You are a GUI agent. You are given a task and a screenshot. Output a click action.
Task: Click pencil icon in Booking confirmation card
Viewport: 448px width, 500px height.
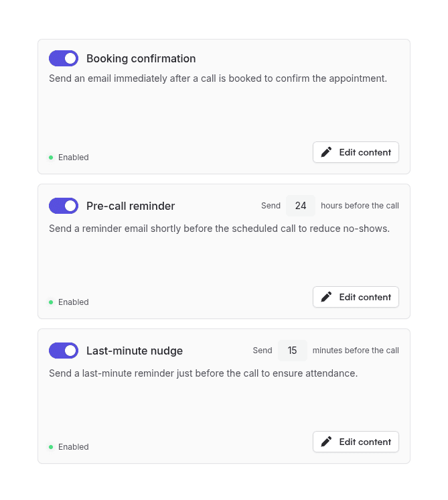click(326, 152)
